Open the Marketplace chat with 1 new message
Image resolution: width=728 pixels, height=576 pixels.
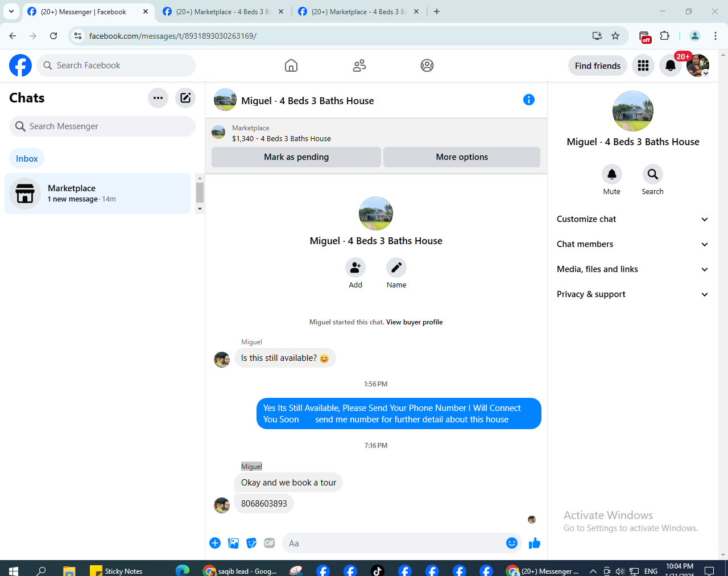click(x=97, y=194)
